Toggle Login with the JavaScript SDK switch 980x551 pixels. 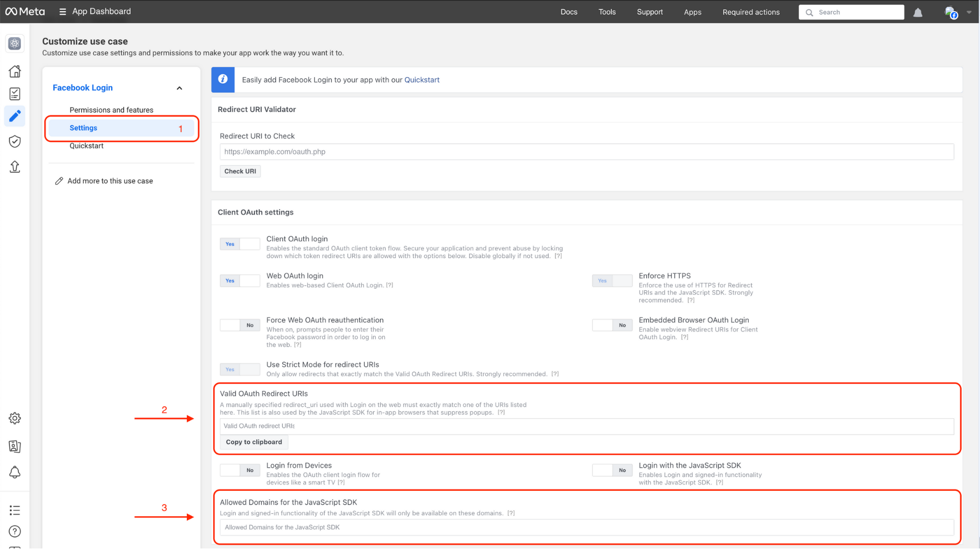pyautogui.click(x=612, y=470)
